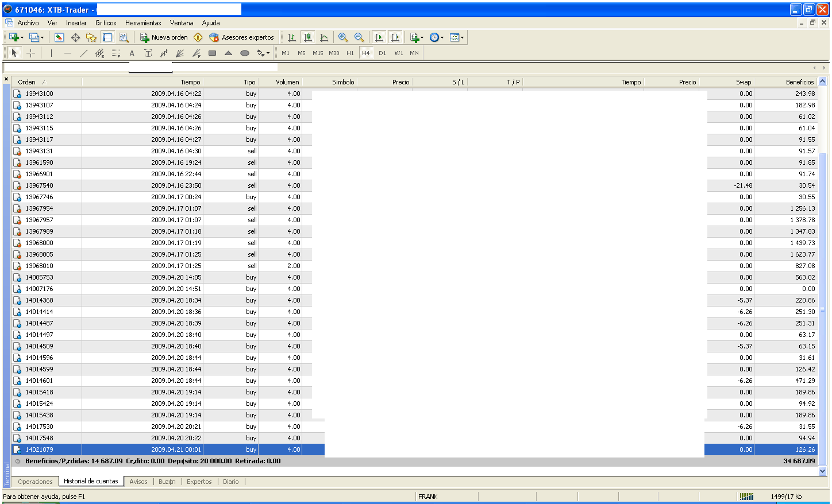
Task: Select the Trendline drawing tool
Action: (84, 53)
